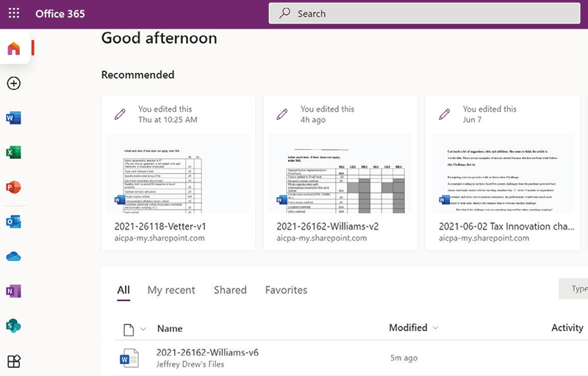Screen dimensions: 588x376
Task: Launch Excel from the left sidebar
Action: [13, 152]
